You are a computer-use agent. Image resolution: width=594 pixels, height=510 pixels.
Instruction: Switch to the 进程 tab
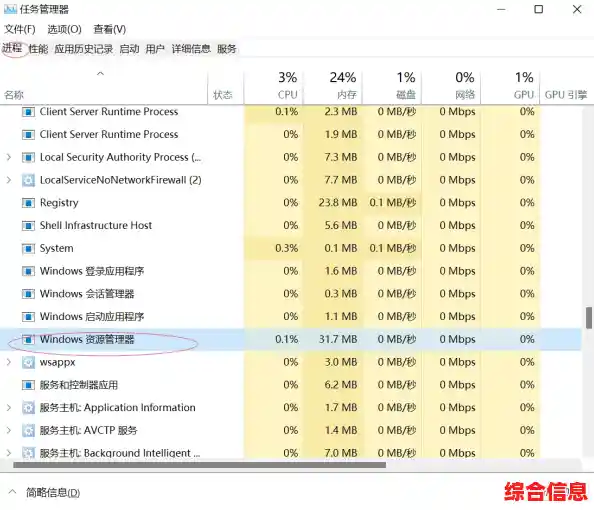(12, 48)
